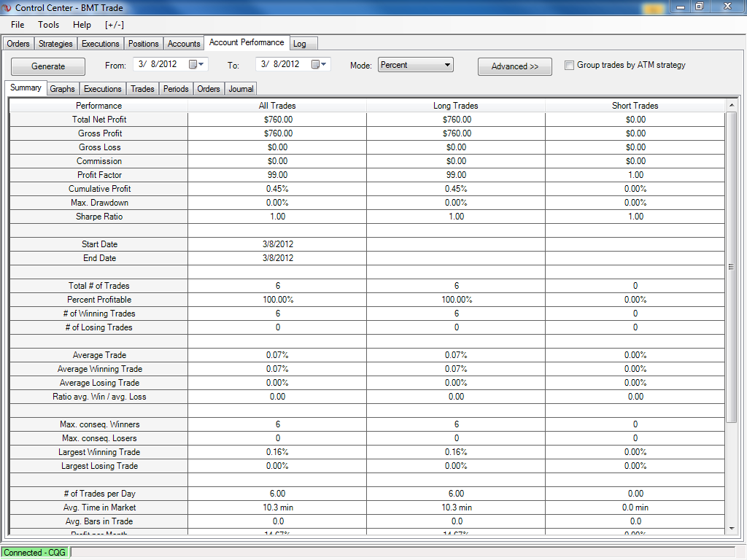Open the Orders sub-tab under Account Performance
Image resolution: width=747 pixels, height=560 pixels.
(209, 88)
